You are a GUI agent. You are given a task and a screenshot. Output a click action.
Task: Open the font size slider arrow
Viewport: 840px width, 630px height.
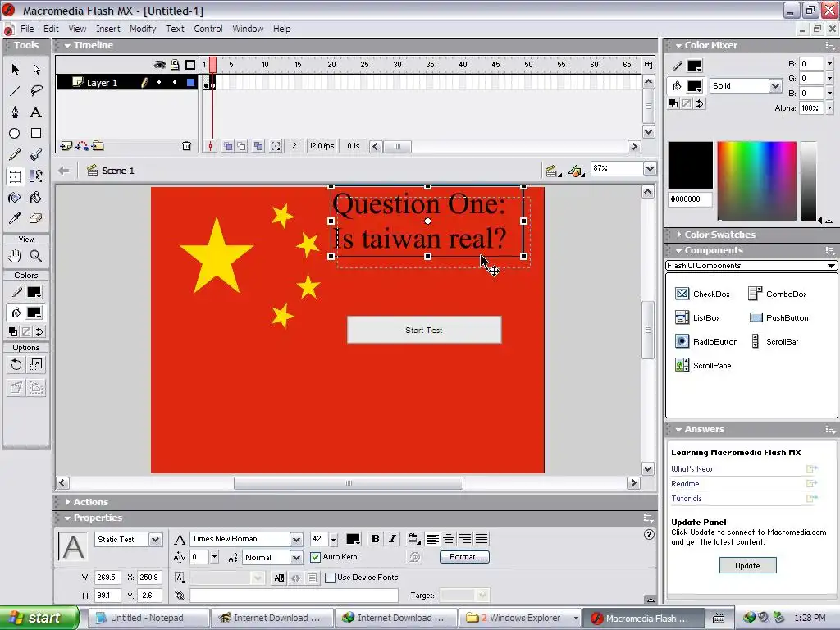pyautogui.click(x=333, y=540)
